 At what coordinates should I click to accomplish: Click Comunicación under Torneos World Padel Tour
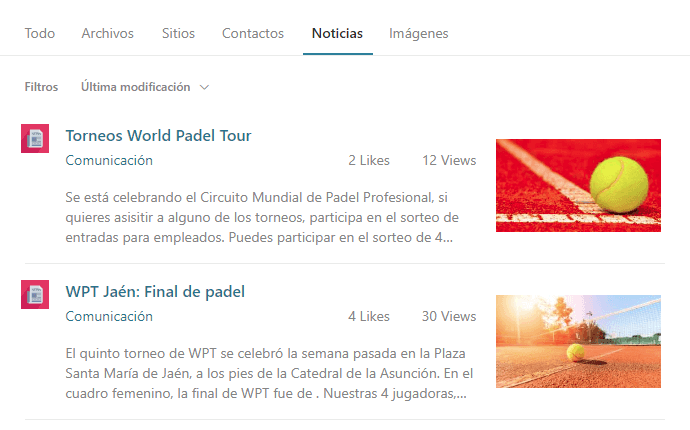click(x=109, y=160)
